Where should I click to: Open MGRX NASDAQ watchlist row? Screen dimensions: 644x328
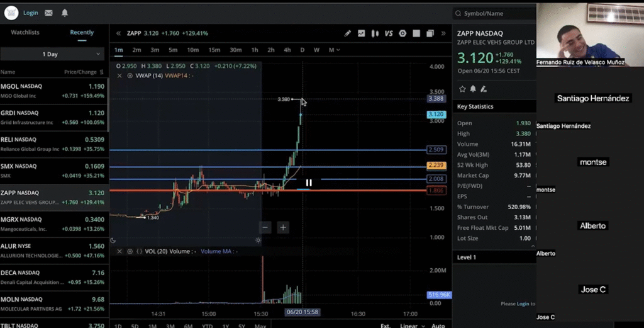click(x=53, y=223)
